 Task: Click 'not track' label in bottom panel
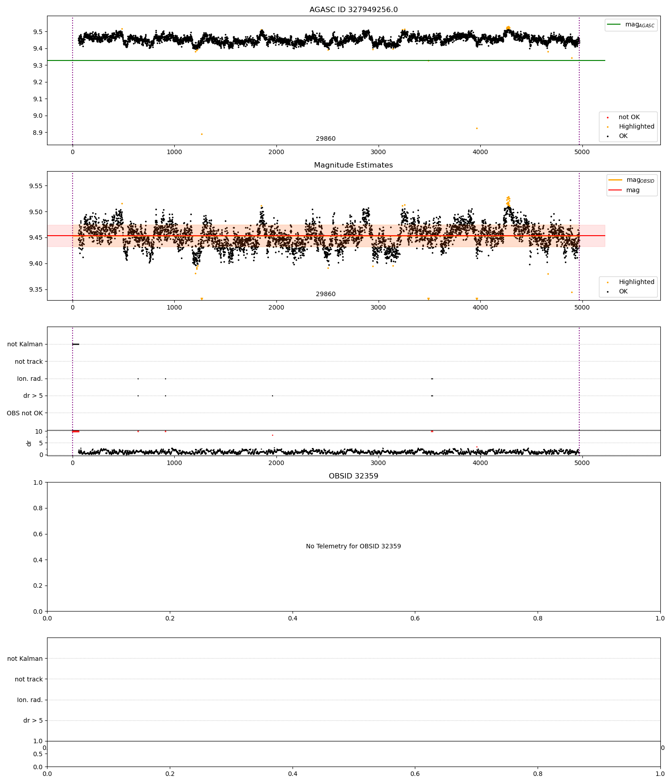(29, 680)
